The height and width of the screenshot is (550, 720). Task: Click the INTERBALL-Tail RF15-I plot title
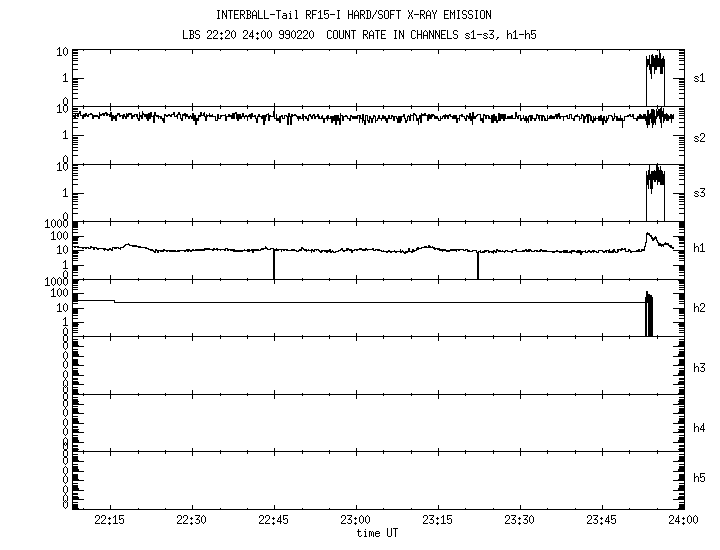pos(353,15)
